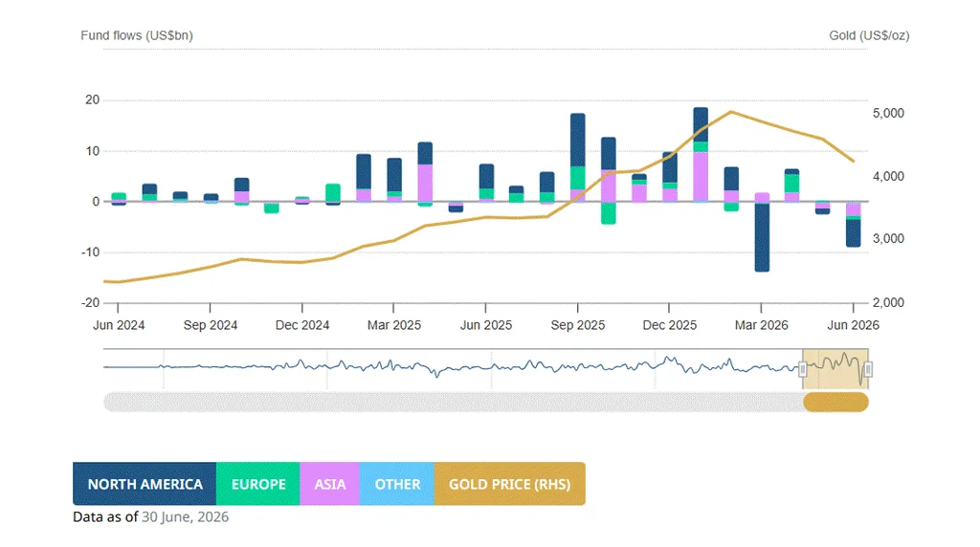Click the Dec 2025 axis label
Image resolution: width=980 pixels, height=547 pixels.
(669, 325)
